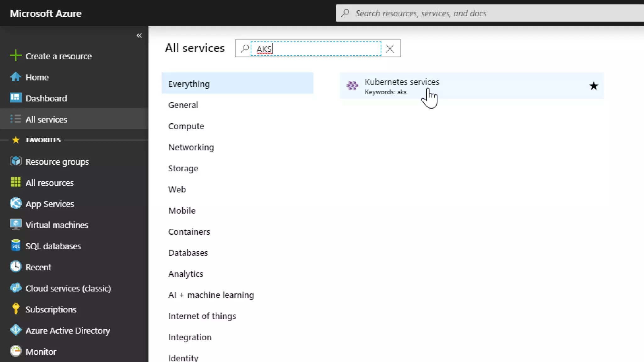Open the Dashboard icon in sidebar
644x362 pixels.
click(15, 98)
